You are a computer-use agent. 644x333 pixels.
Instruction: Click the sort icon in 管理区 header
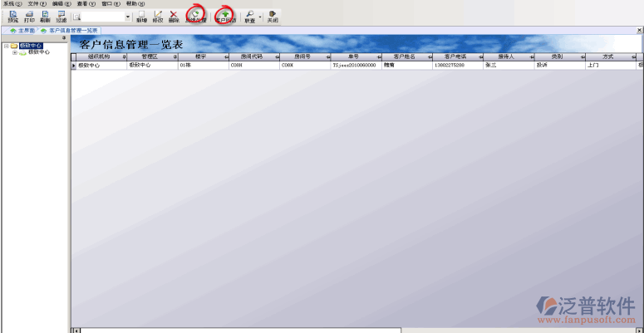point(175,56)
